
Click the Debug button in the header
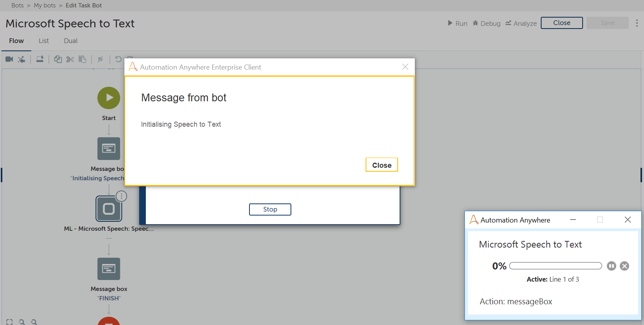[x=486, y=23]
